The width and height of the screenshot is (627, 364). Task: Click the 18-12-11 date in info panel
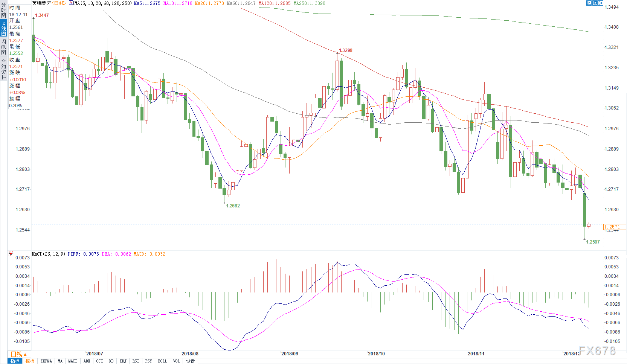tap(18, 15)
